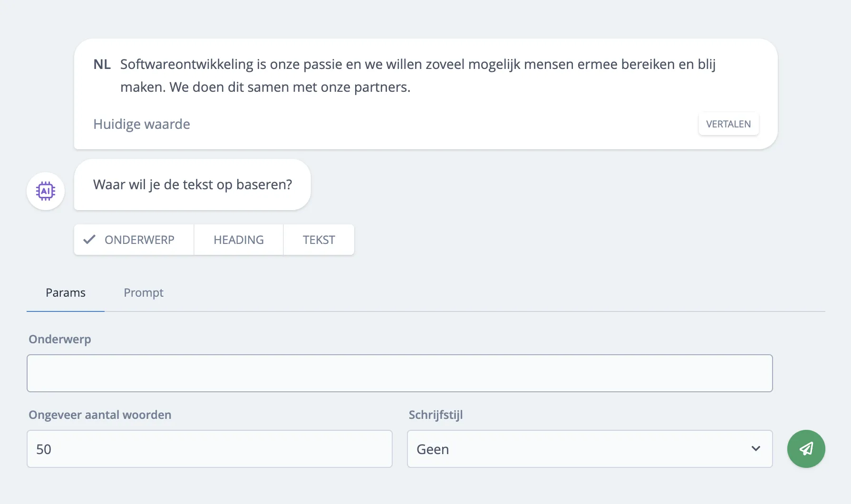851x504 pixels.
Task: Select the HEADING source option
Action: coord(238,239)
